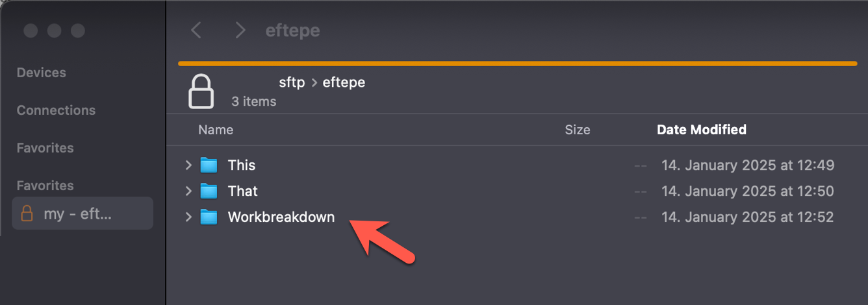Sort by Date Modified column

702,130
